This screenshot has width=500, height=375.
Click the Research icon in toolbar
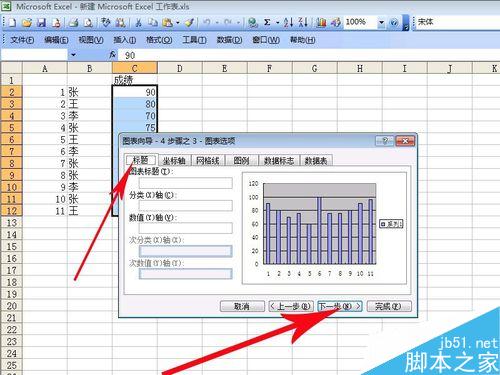[x=120, y=23]
